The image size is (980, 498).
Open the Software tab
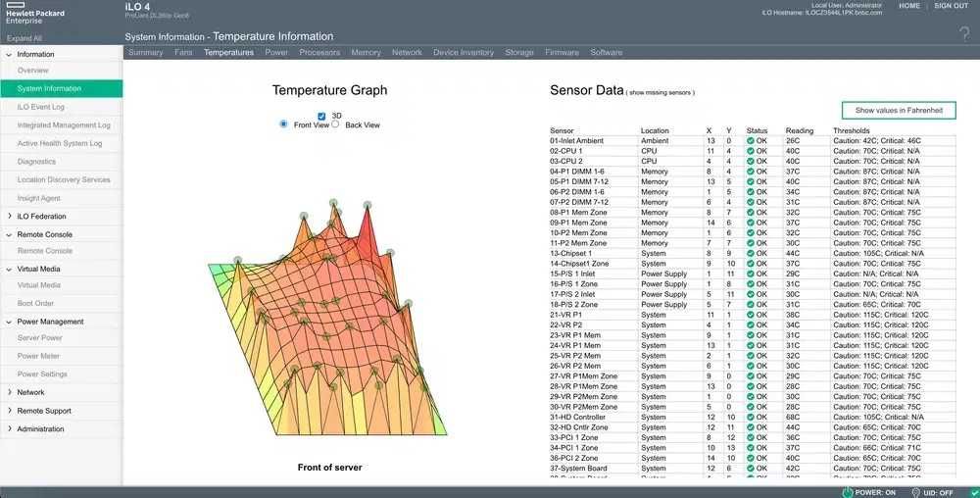point(607,53)
